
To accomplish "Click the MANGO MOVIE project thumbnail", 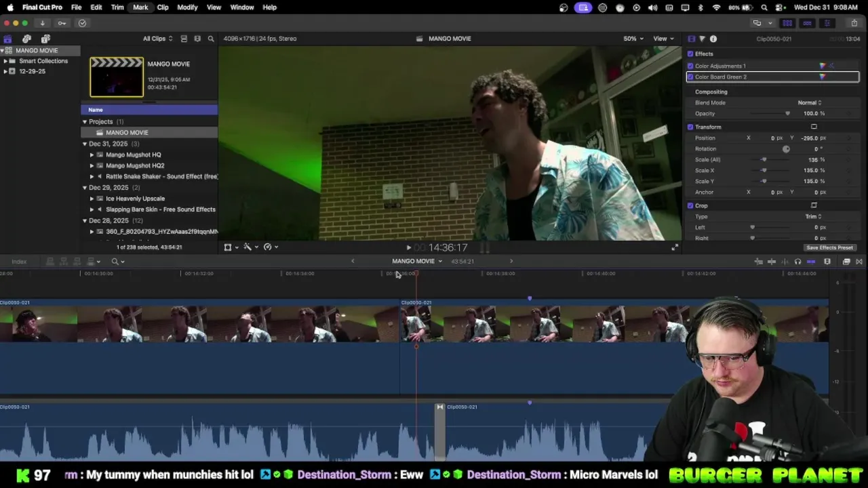I will [117, 77].
